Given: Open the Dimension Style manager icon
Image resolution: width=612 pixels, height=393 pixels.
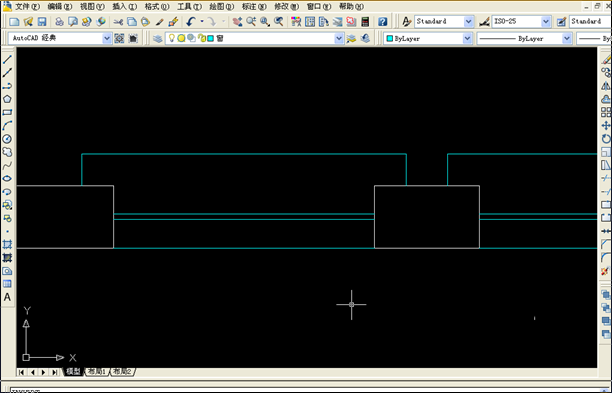Looking at the screenshot, I should [484, 21].
